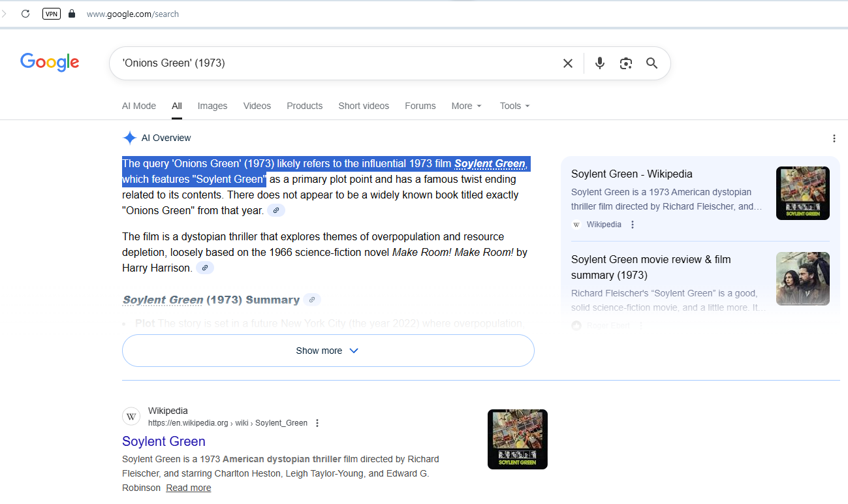Open Google Lens image search
Image resolution: width=848 pixels, height=504 pixels.
[626, 63]
